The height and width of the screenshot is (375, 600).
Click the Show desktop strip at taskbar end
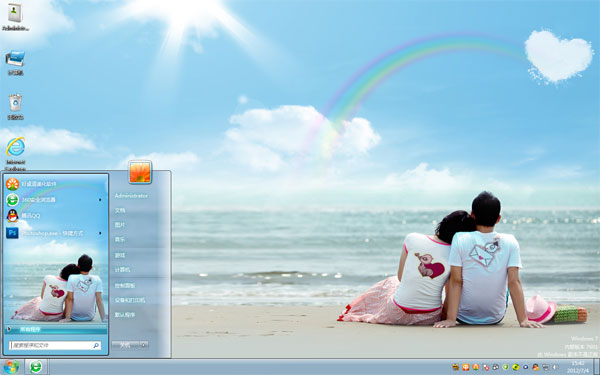pyautogui.click(x=596, y=367)
